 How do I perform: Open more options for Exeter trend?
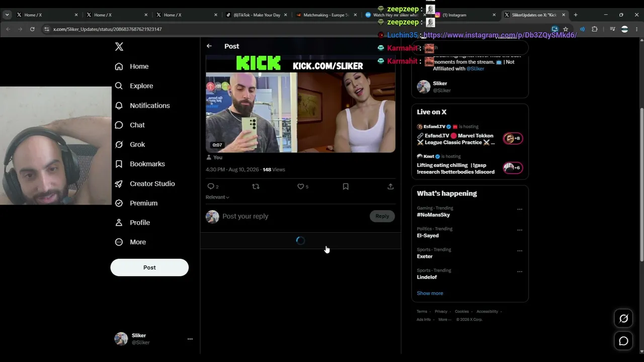[520, 251]
